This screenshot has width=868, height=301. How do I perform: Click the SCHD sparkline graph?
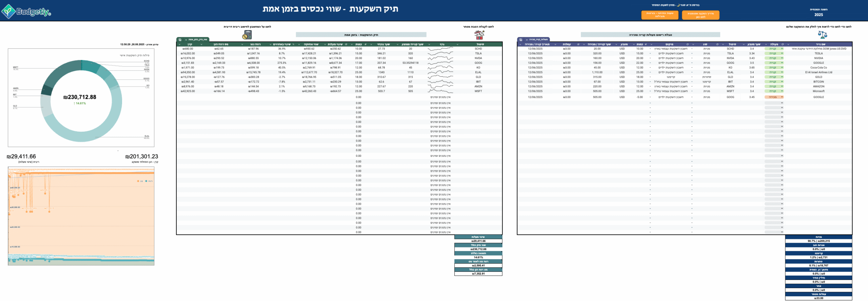click(x=440, y=49)
